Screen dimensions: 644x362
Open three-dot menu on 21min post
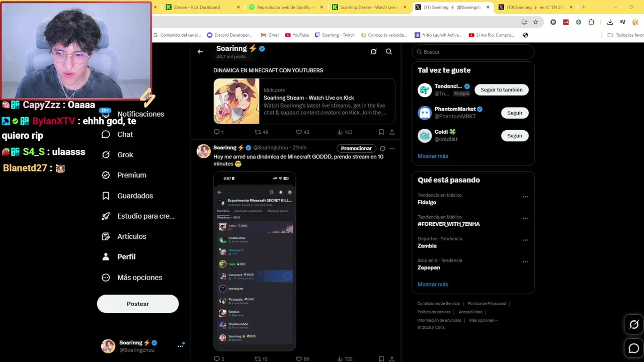pos(392,148)
